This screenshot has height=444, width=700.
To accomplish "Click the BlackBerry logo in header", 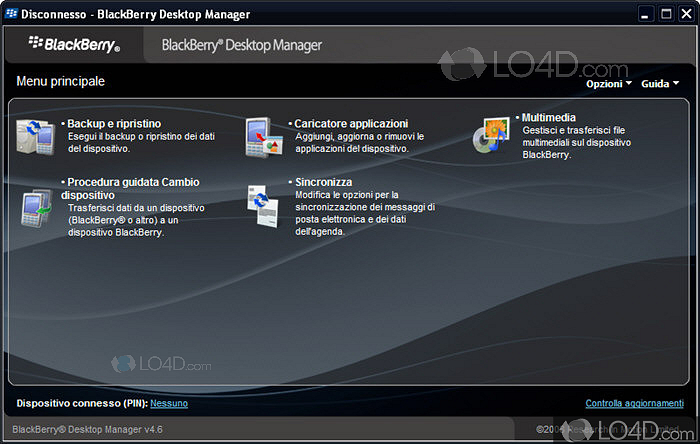I will (75, 44).
